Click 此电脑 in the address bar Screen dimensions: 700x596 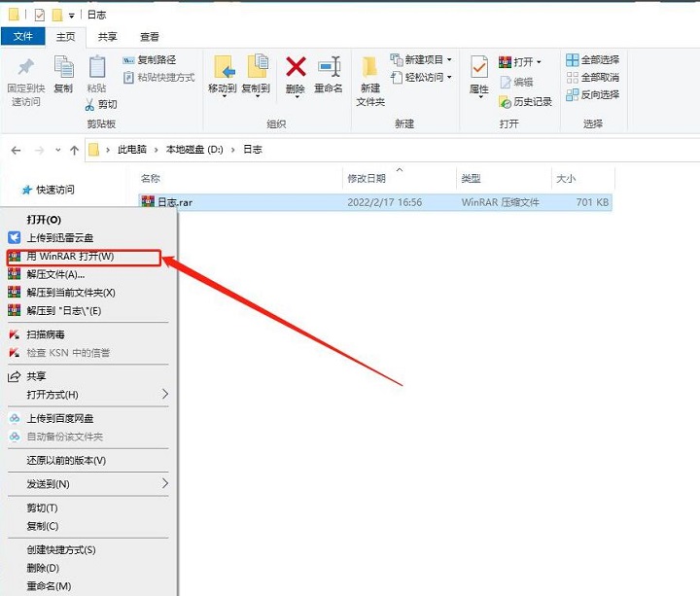click(x=132, y=150)
